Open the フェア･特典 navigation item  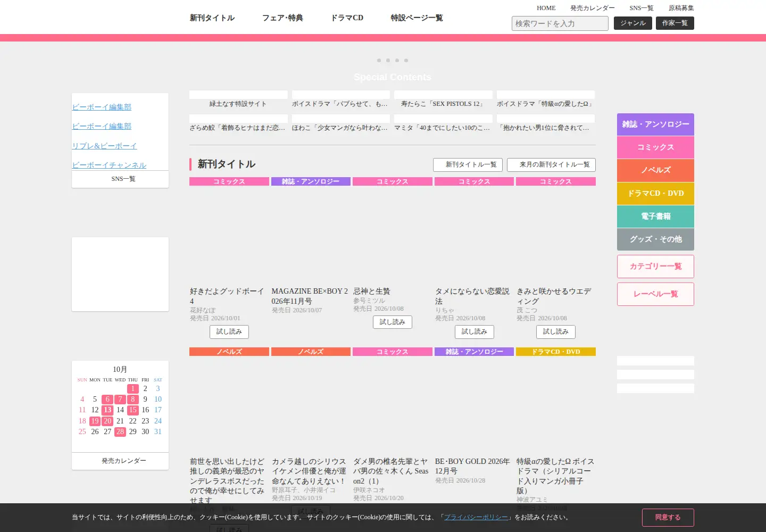point(282,18)
